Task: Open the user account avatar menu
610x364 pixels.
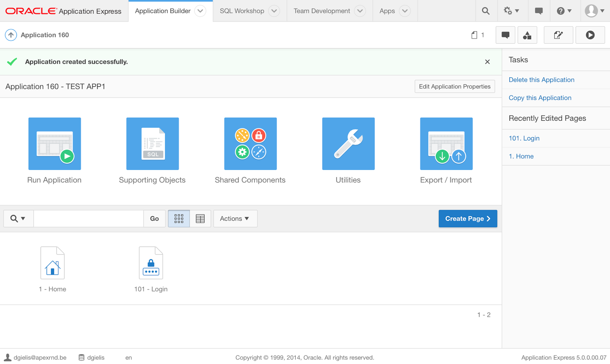Action: click(x=595, y=11)
